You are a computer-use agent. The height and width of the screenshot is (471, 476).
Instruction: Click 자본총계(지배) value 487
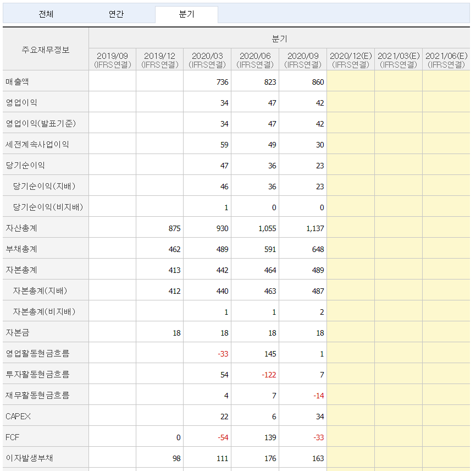[x=318, y=292]
